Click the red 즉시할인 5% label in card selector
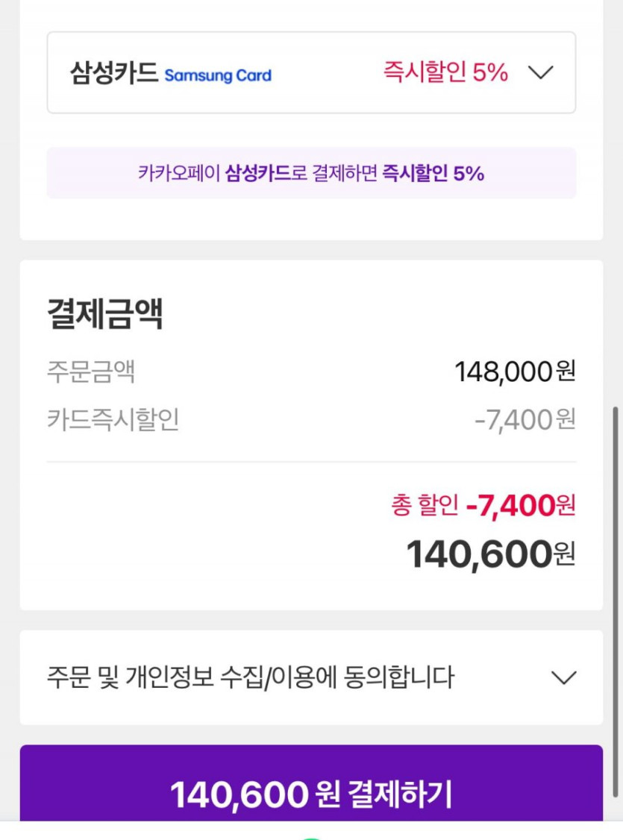Screen dimensions: 623x840 tap(445, 72)
